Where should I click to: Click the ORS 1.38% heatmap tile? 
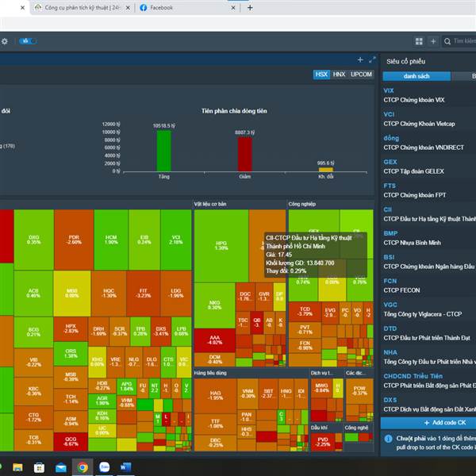coord(71,353)
